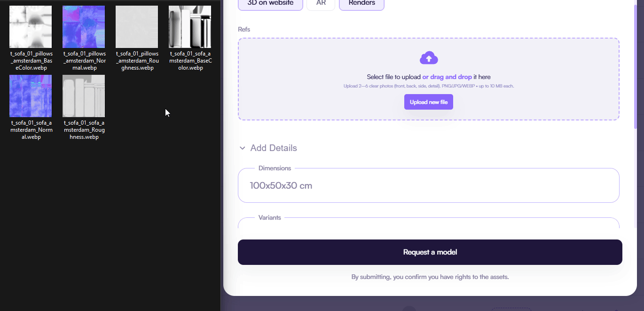
Task: Toggle the 3D on website option
Action: click(270, 3)
